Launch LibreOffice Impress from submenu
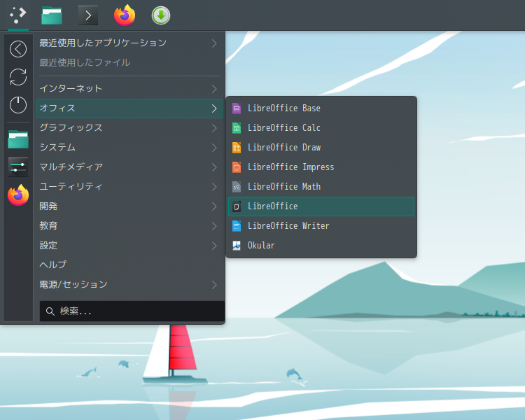Image resolution: width=525 pixels, height=420 pixels. click(321, 167)
